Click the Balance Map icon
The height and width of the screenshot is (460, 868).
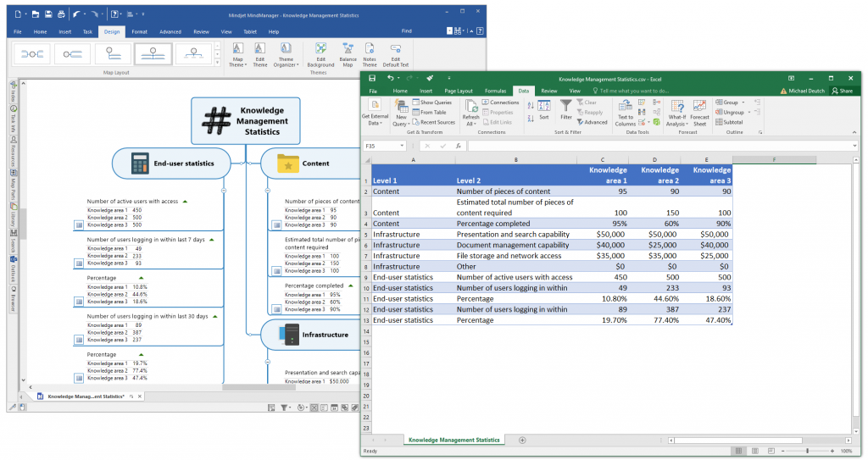tap(348, 55)
